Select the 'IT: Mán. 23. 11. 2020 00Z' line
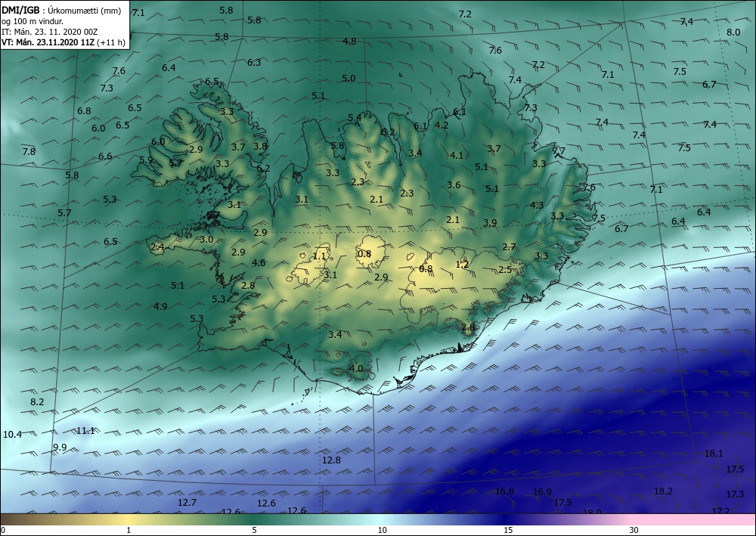 (x=50, y=32)
